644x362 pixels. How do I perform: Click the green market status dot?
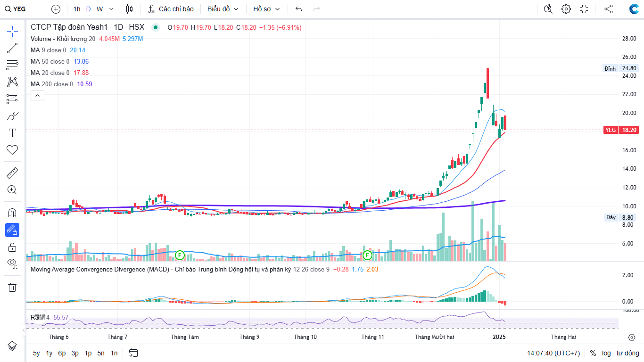156,27
